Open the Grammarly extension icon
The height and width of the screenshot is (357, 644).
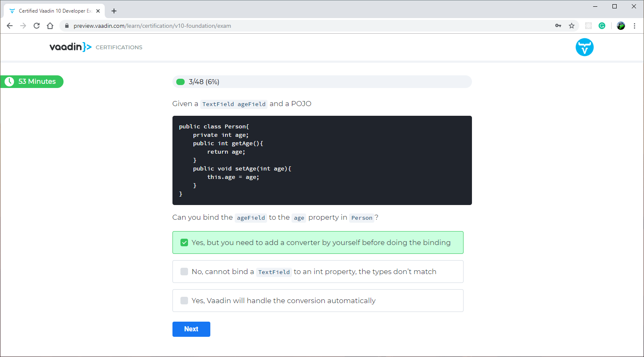(x=602, y=26)
